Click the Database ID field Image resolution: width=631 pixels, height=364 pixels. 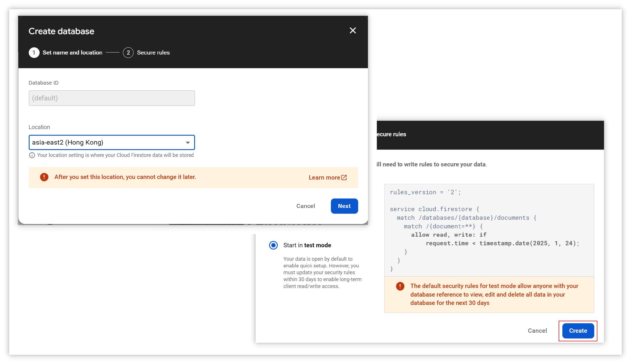coord(112,98)
